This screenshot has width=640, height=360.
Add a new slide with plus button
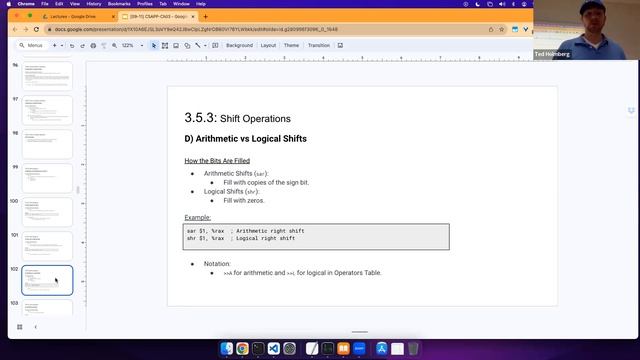(54, 45)
